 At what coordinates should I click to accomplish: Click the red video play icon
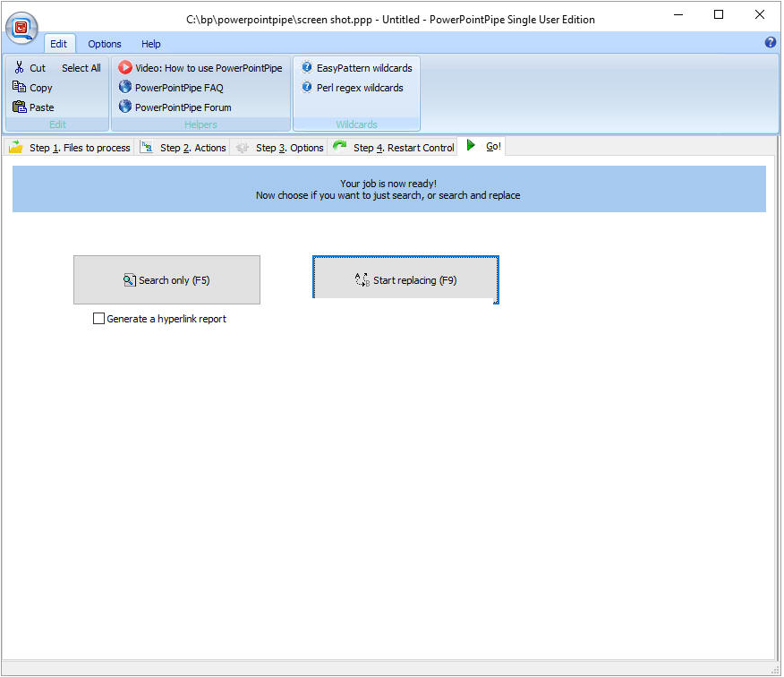coord(125,67)
